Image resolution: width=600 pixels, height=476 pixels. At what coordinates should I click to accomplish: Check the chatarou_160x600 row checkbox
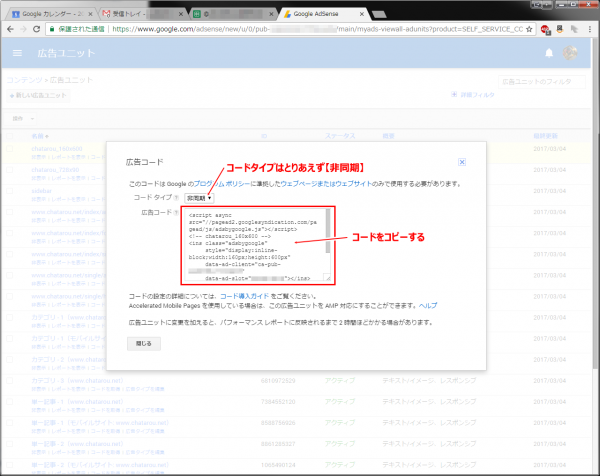pos(10,149)
